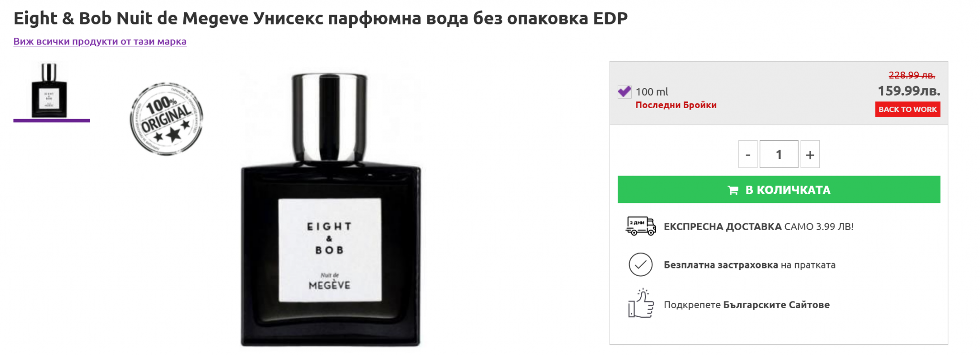The width and height of the screenshot is (980, 355).
Task: Click 'ЕКСПРЕСНА ДОСТАВКА САМО 3.99 ЛВ!' text
Action: coord(758,227)
